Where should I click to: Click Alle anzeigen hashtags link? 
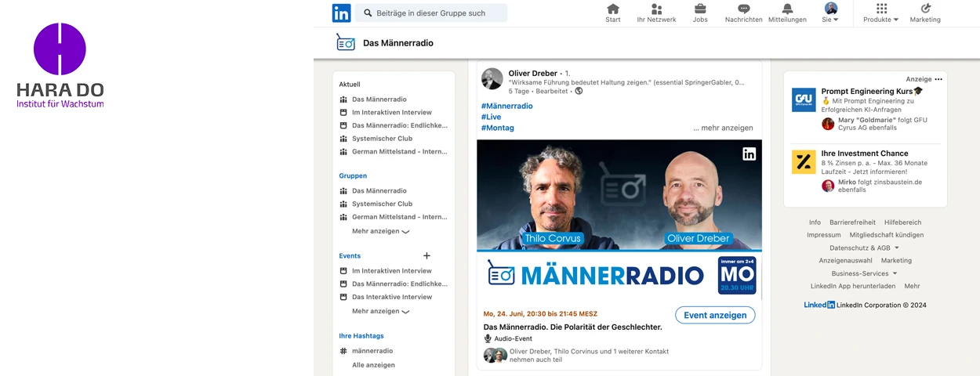point(373,365)
